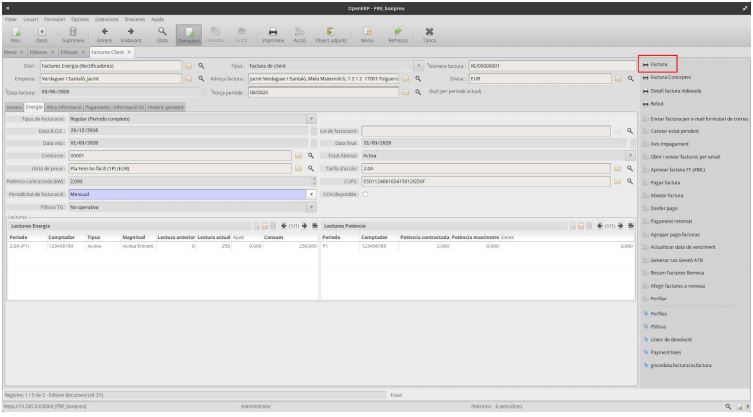Toggle the CCH disponible checkbox
Image resolution: width=753 pixels, height=417 pixels.
point(367,194)
